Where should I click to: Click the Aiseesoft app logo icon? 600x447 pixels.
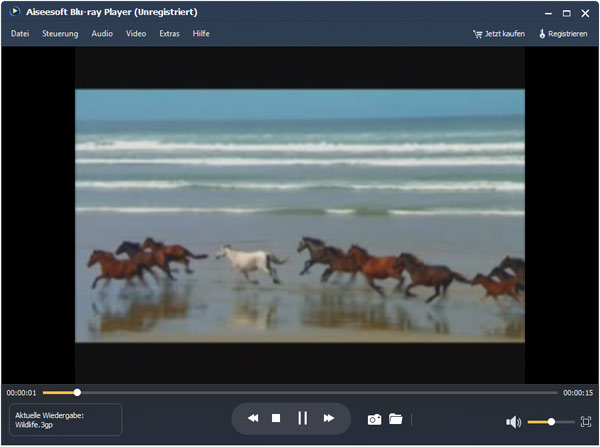coord(13,12)
